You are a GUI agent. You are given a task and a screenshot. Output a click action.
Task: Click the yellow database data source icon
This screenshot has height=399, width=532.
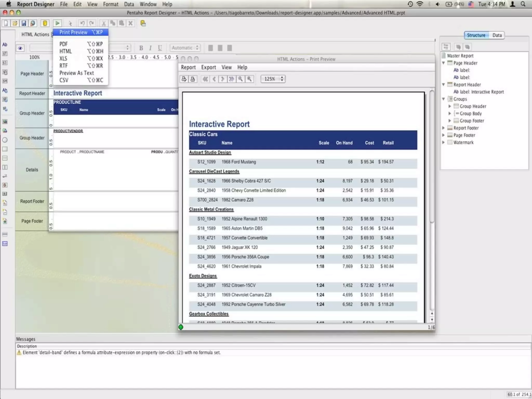[x=45, y=23]
